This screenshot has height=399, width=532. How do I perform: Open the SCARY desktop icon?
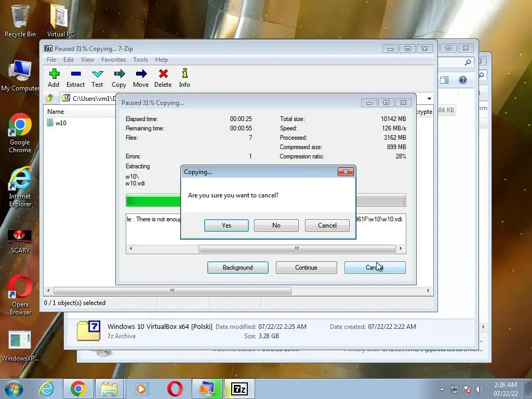20,242
